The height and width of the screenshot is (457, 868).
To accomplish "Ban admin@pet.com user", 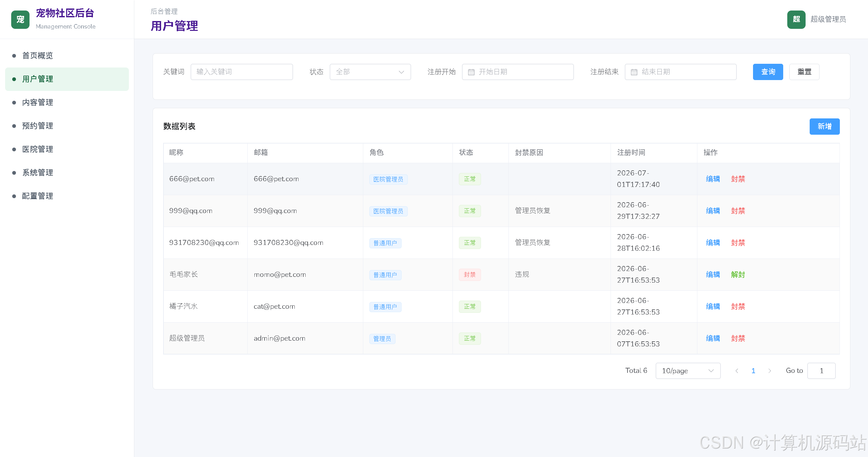I will point(738,339).
